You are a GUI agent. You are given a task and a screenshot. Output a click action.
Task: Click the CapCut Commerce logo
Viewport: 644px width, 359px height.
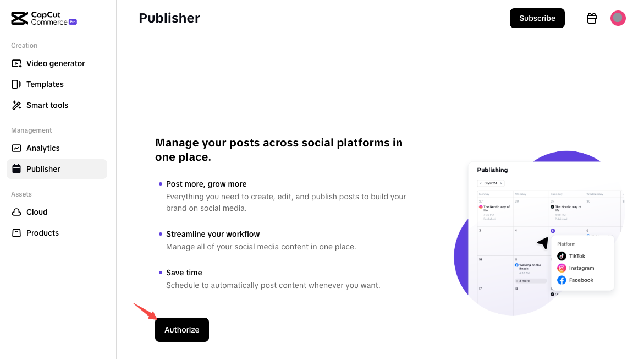pos(43,18)
